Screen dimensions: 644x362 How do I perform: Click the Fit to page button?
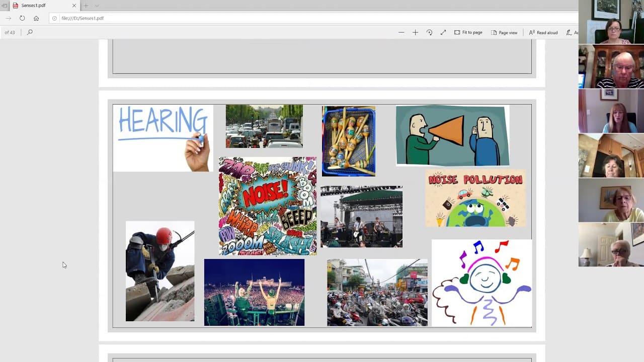468,32
